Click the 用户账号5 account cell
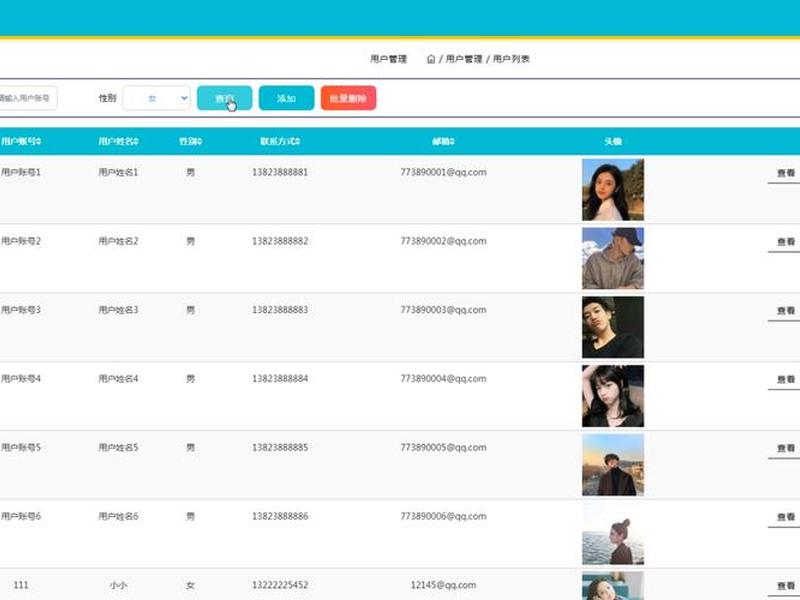This screenshot has height=600, width=800. [x=21, y=447]
